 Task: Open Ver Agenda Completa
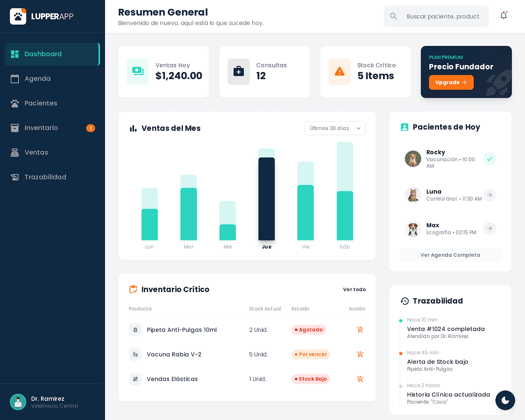click(450, 255)
